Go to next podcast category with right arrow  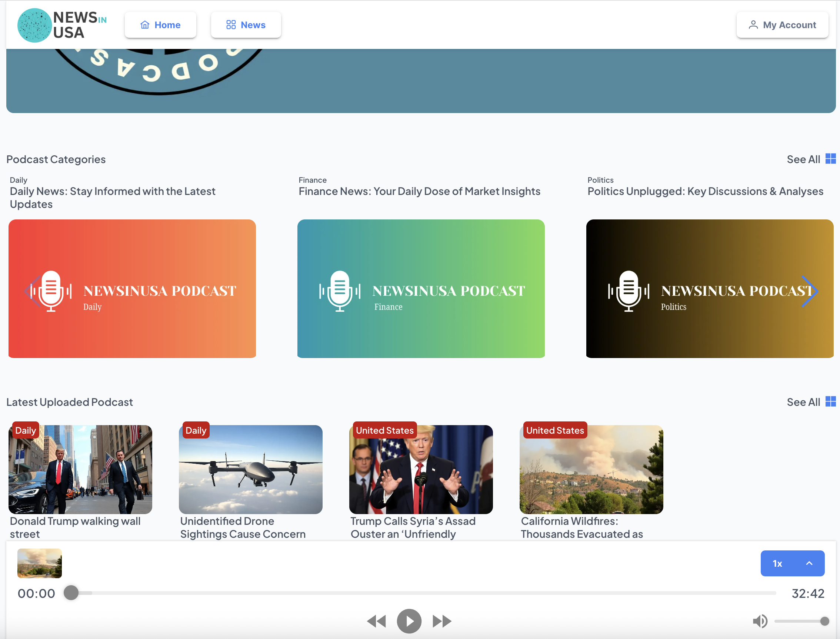(x=809, y=291)
